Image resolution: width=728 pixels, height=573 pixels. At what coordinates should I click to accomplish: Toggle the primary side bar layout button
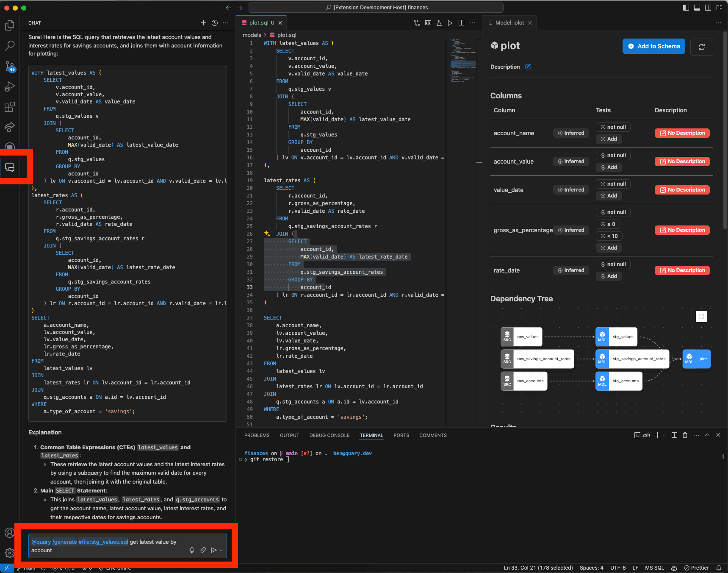coord(686,8)
